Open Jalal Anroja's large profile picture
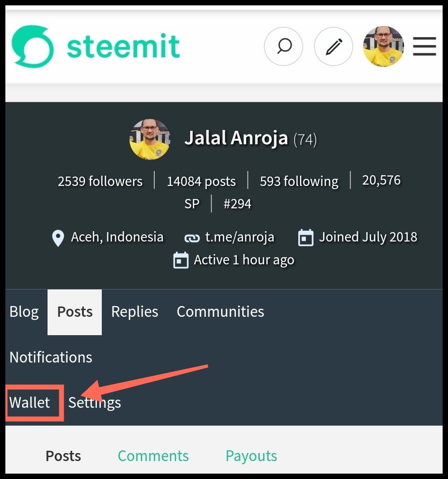The height and width of the screenshot is (479, 448). point(149,139)
